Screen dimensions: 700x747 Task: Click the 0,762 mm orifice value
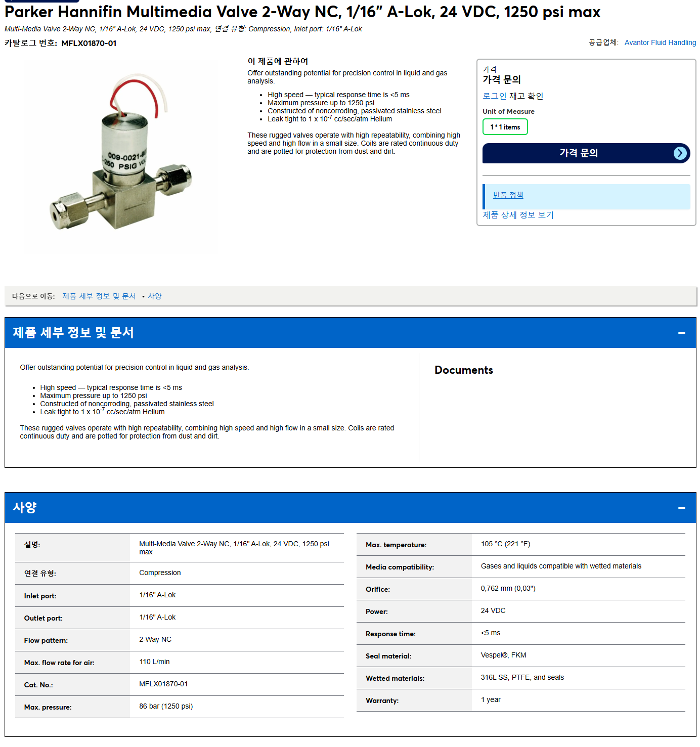pyautogui.click(x=508, y=588)
